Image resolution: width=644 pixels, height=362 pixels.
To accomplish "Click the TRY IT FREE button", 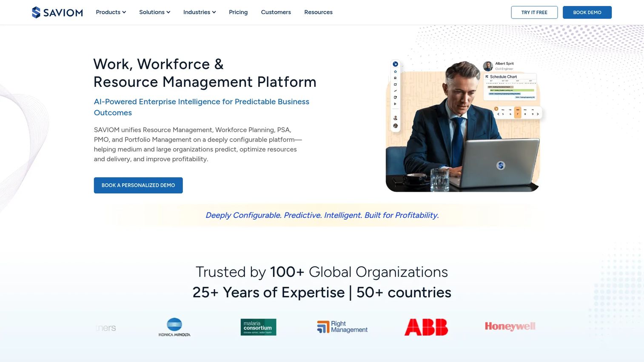I will pyautogui.click(x=534, y=12).
